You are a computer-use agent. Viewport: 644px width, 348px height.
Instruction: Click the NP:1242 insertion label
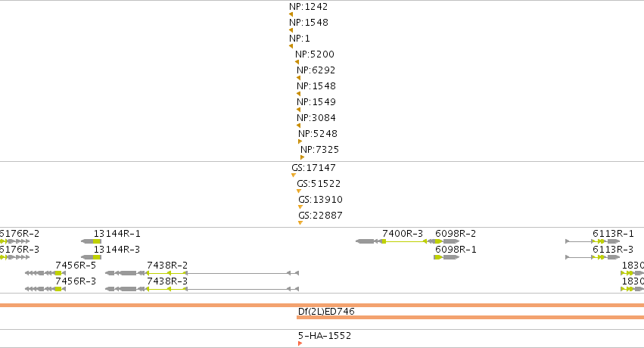309,7
